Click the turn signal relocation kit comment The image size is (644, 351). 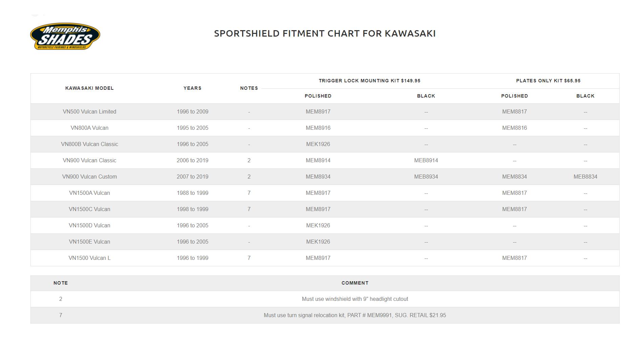click(355, 315)
